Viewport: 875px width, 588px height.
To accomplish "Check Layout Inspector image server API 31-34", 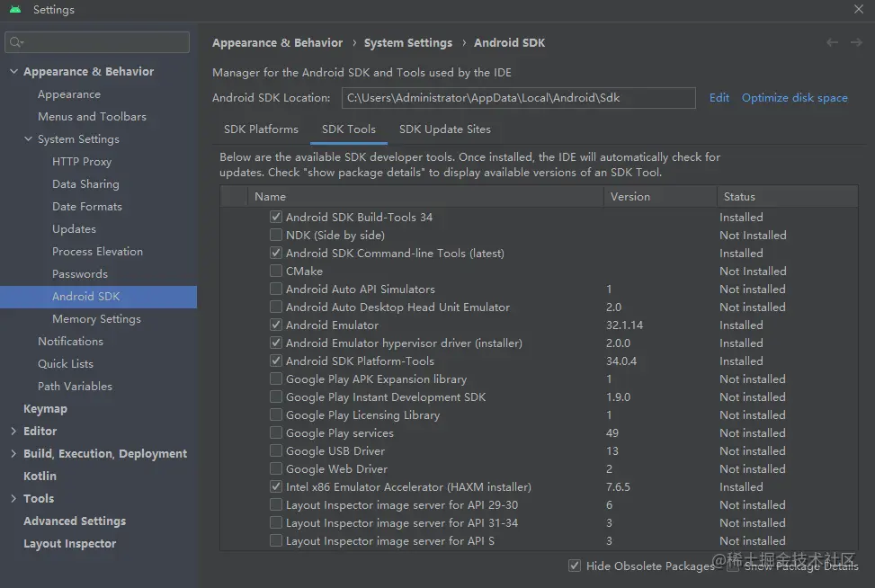I will (276, 522).
